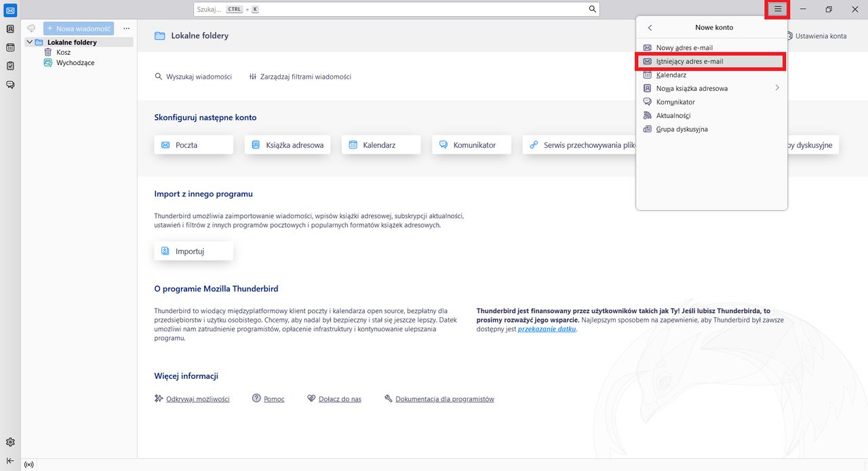868x471 pixels.
Task: Open the hamburger application menu
Action: click(778, 9)
